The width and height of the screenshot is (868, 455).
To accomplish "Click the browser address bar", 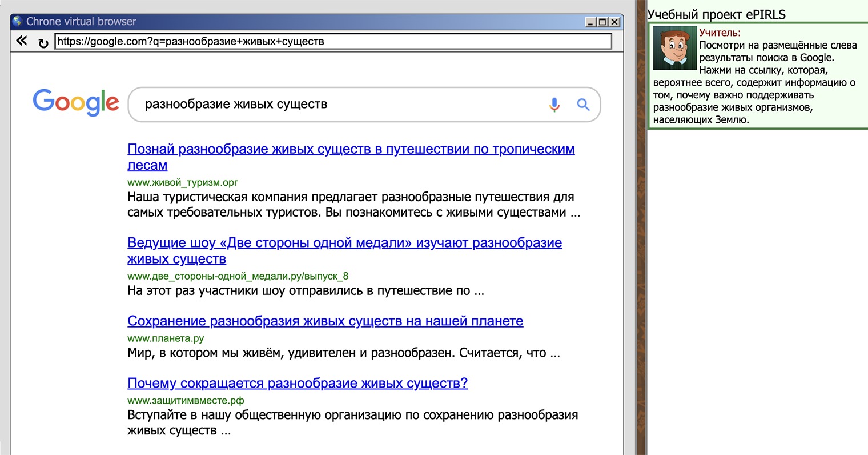I will (x=331, y=41).
